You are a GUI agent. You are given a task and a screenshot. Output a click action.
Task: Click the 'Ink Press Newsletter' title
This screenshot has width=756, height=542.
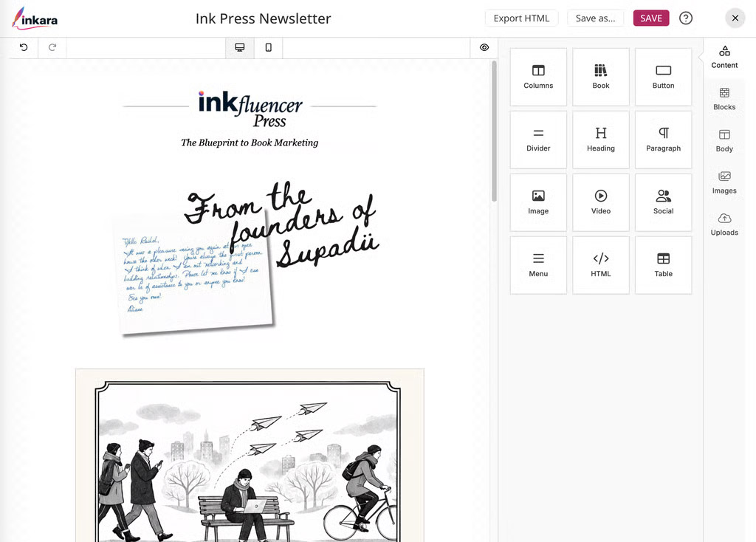[x=264, y=18]
